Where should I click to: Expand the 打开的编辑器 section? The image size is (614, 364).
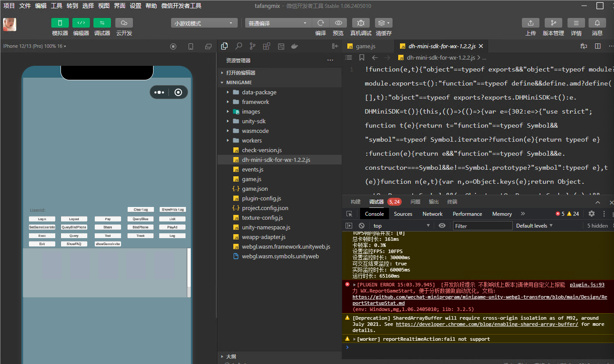tap(279, 73)
